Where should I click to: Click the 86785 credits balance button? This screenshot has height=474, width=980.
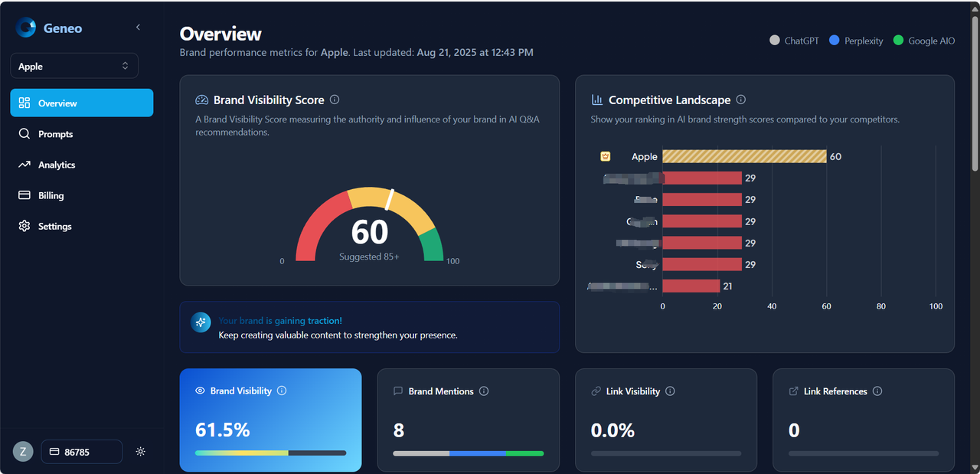pyautogui.click(x=81, y=452)
